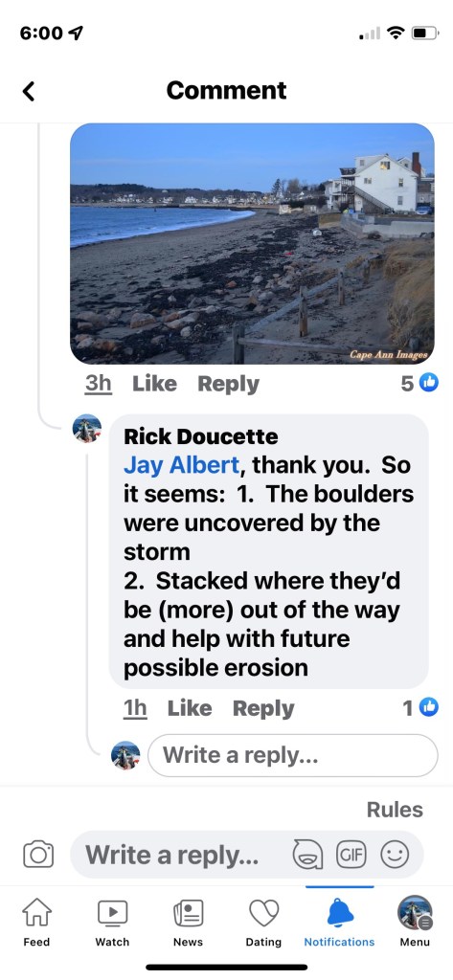Tap the back arrow in Comment header

coord(28,91)
